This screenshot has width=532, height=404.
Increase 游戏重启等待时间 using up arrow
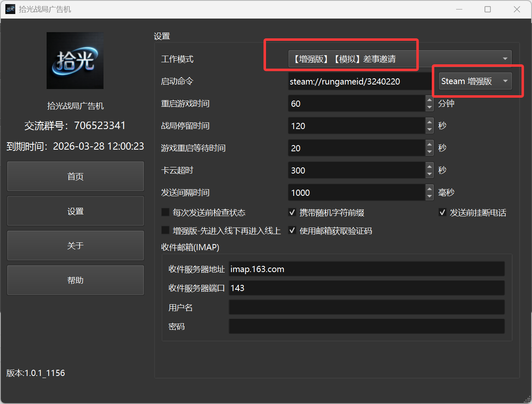(x=429, y=145)
